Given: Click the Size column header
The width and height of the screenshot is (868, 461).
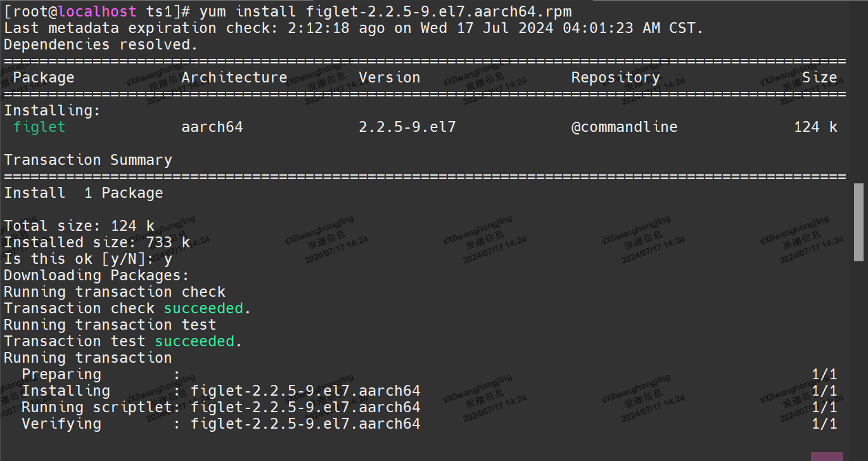Looking at the screenshot, I should 819,77.
